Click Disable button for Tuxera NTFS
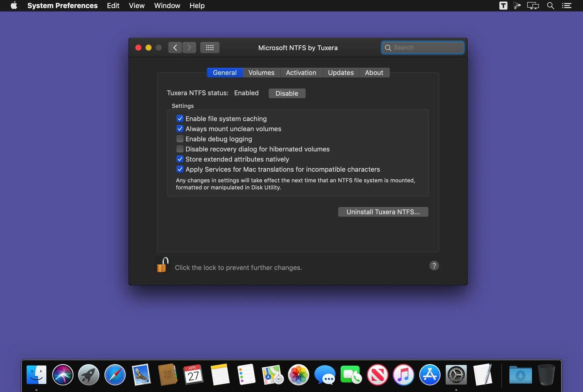This screenshot has height=392, width=583. [287, 93]
